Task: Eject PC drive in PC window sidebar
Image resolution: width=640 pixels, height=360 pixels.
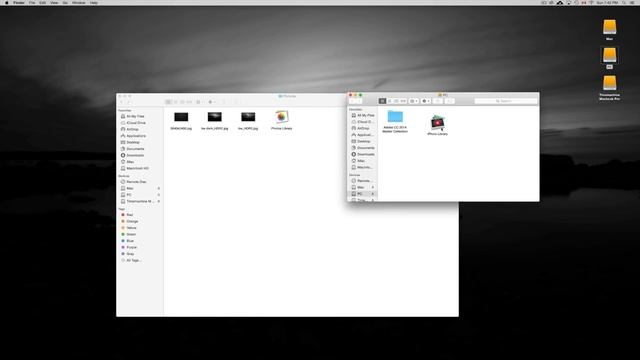Action: point(373,194)
